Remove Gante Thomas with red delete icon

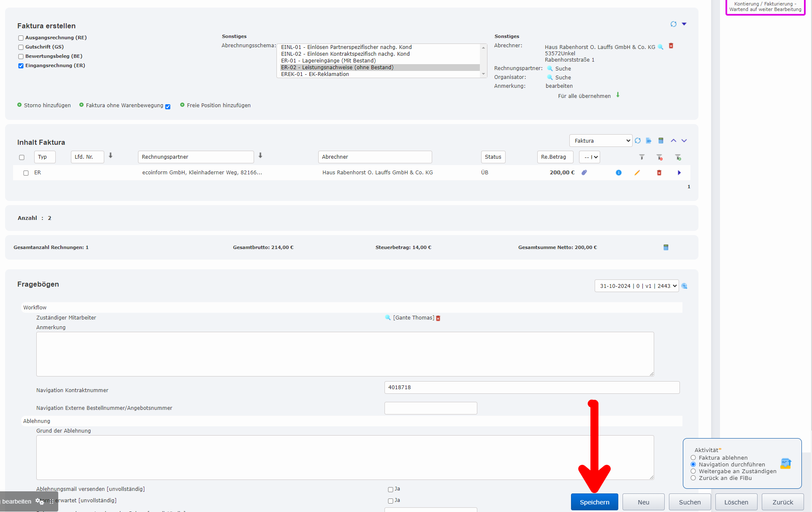[438, 318]
